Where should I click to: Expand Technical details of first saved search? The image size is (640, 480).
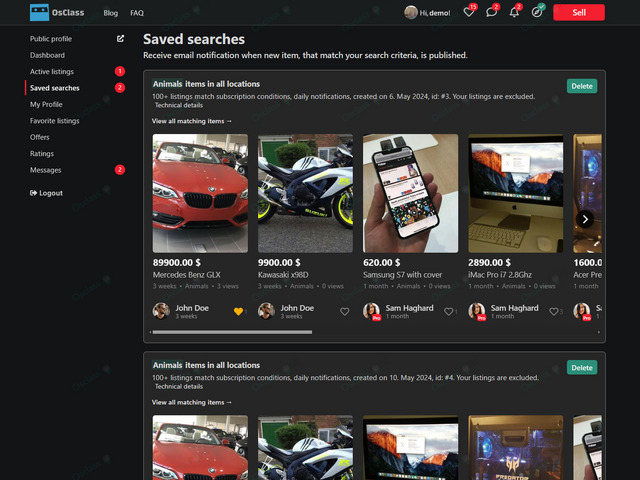tap(179, 105)
